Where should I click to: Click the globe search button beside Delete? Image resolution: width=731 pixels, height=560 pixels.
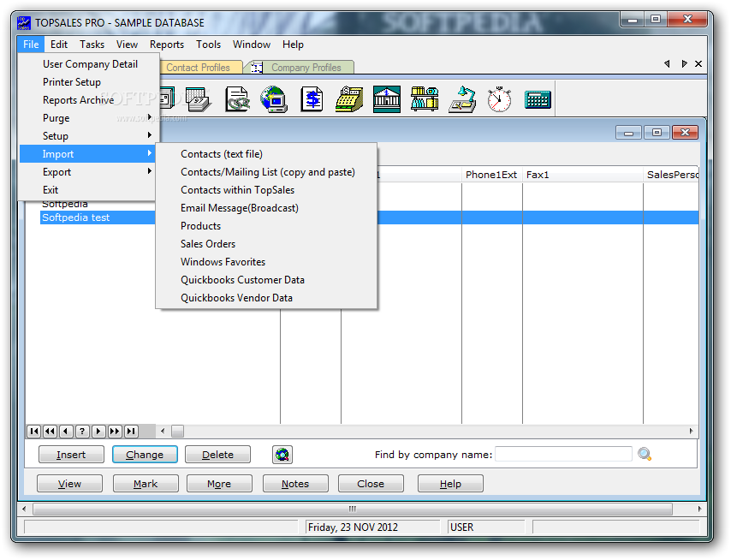pos(282,454)
